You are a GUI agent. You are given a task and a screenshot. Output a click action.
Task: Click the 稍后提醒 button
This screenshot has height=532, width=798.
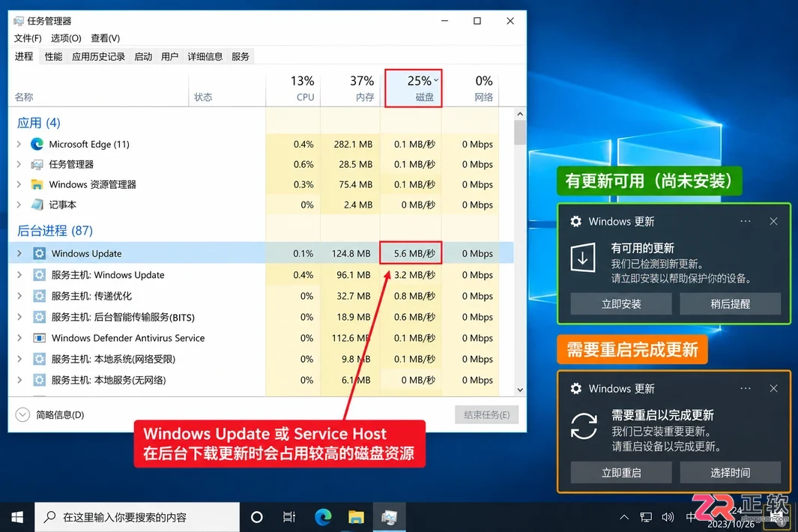(x=731, y=304)
